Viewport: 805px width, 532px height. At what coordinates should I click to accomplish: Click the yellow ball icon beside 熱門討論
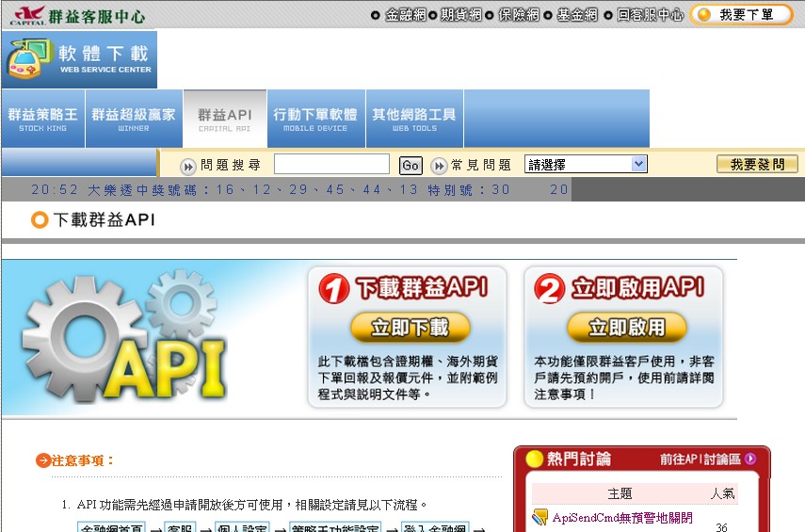point(535,459)
